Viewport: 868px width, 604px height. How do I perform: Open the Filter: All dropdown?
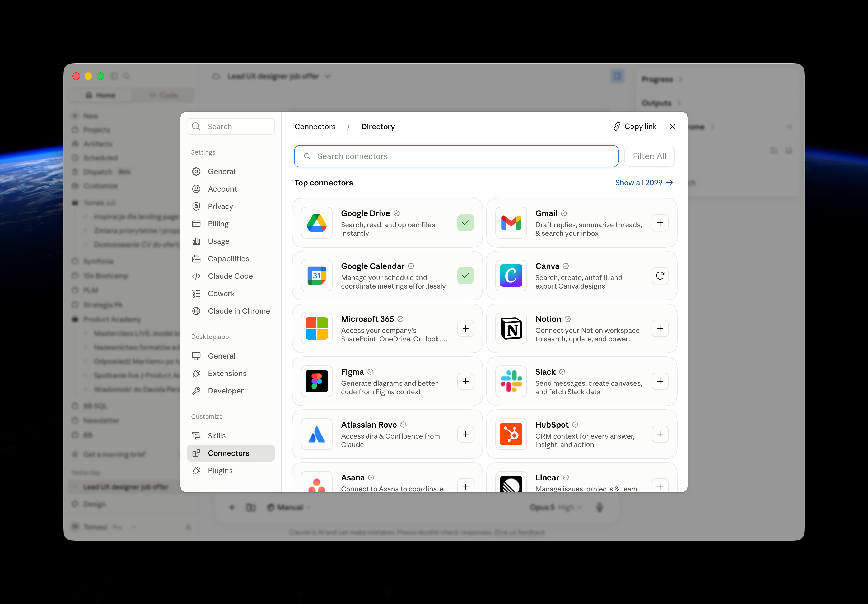(x=650, y=156)
